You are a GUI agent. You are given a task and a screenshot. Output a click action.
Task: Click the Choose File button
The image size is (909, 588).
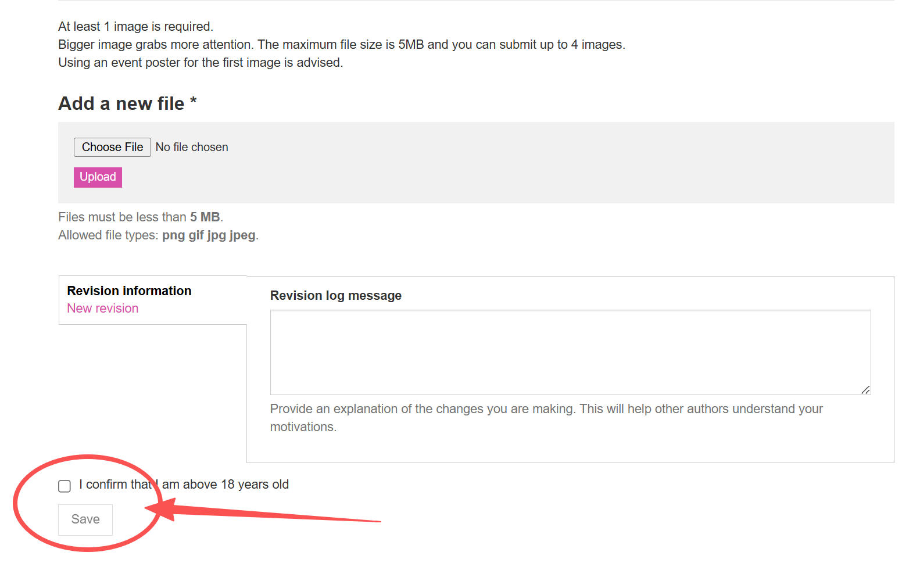(x=112, y=147)
